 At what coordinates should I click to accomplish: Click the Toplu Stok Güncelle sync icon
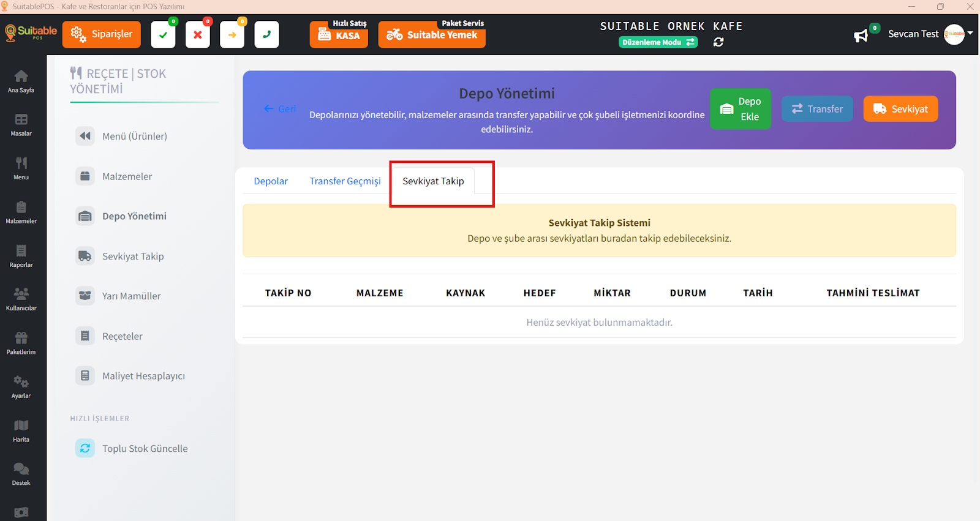tap(85, 448)
